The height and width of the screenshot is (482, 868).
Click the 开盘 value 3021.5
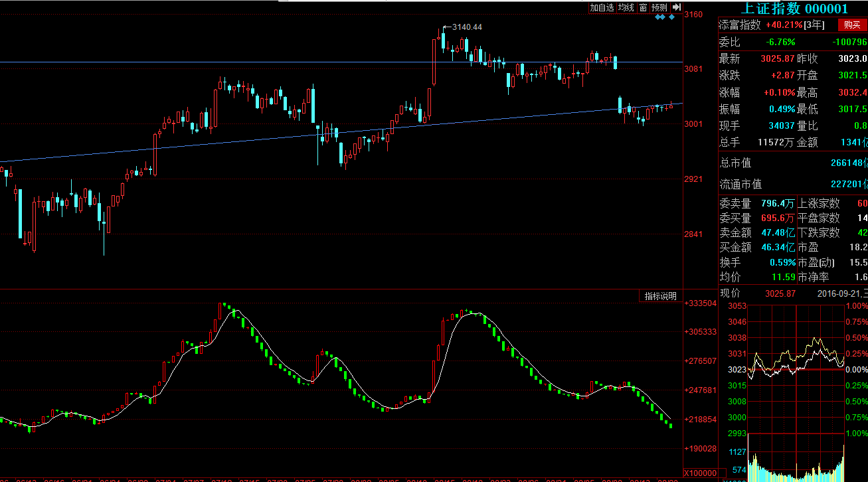[851, 76]
